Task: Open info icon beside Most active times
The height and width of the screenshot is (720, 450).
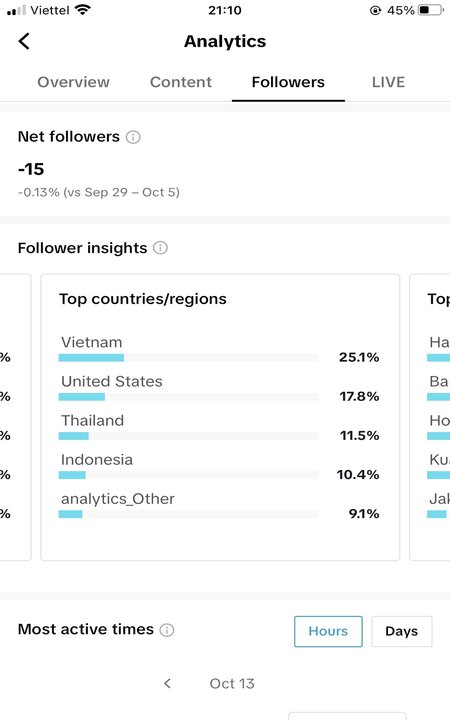Action: coord(167,630)
